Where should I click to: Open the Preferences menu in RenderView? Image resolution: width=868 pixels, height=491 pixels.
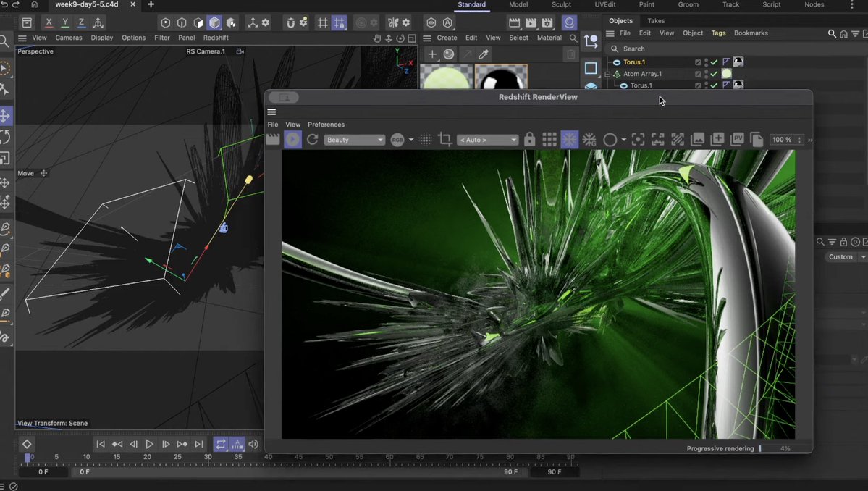click(326, 125)
